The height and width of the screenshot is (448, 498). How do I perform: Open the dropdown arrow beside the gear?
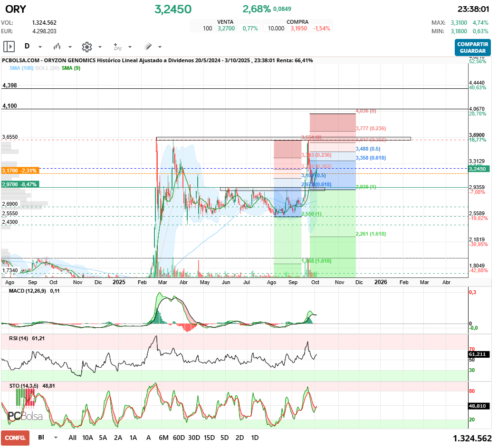coord(100,47)
